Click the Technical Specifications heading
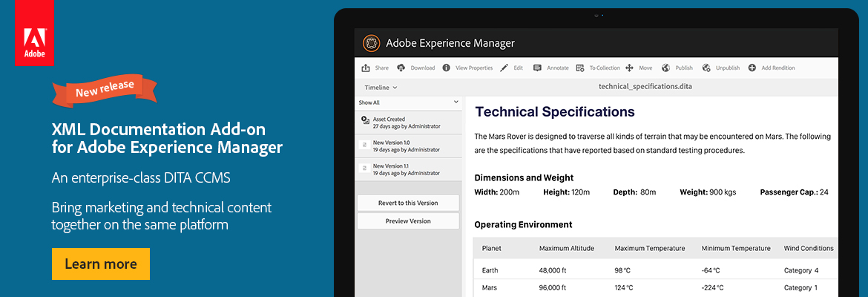The image size is (868, 297). tap(555, 112)
